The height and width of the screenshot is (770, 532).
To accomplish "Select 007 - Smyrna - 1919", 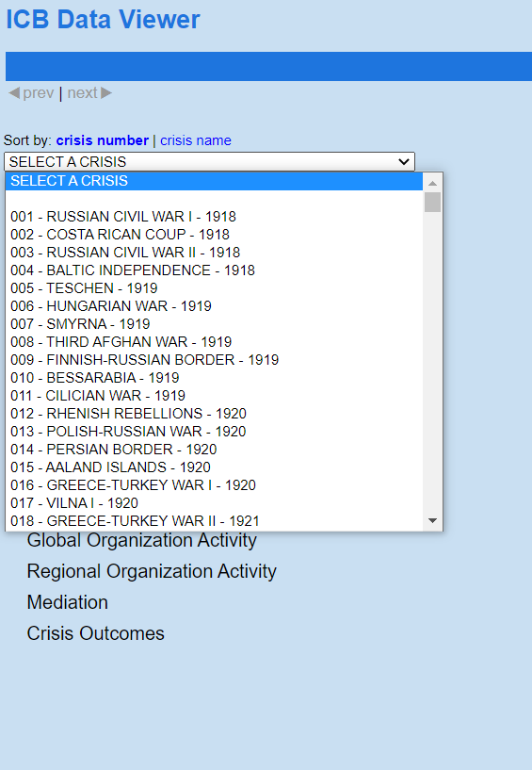I will [x=214, y=324].
